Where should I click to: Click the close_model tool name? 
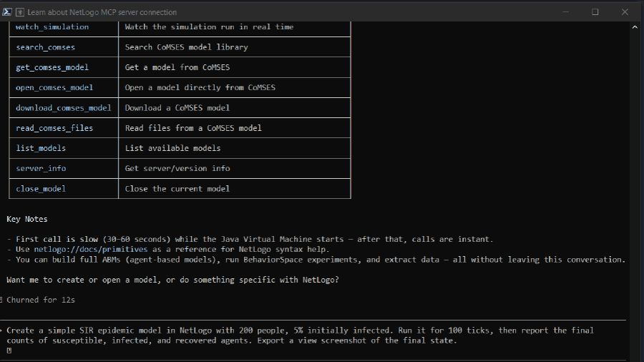click(41, 189)
